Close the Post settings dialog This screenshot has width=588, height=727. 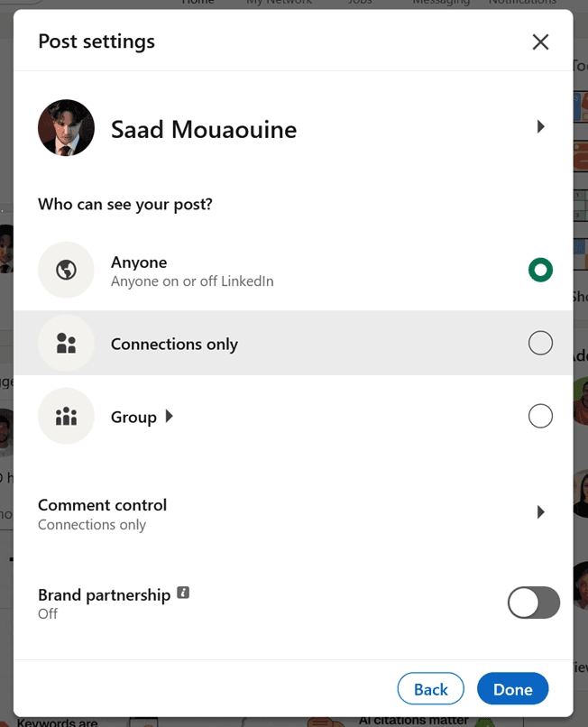tap(540, 41)
